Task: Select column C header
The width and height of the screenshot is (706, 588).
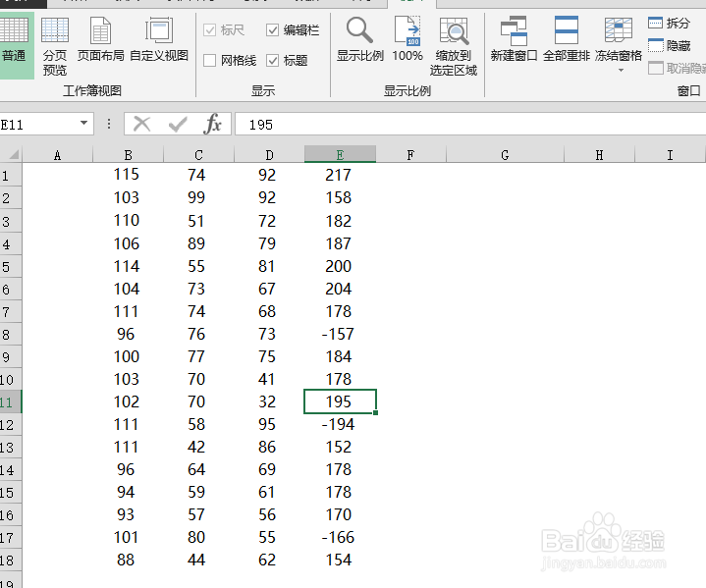Action: [x=198, y=155]
